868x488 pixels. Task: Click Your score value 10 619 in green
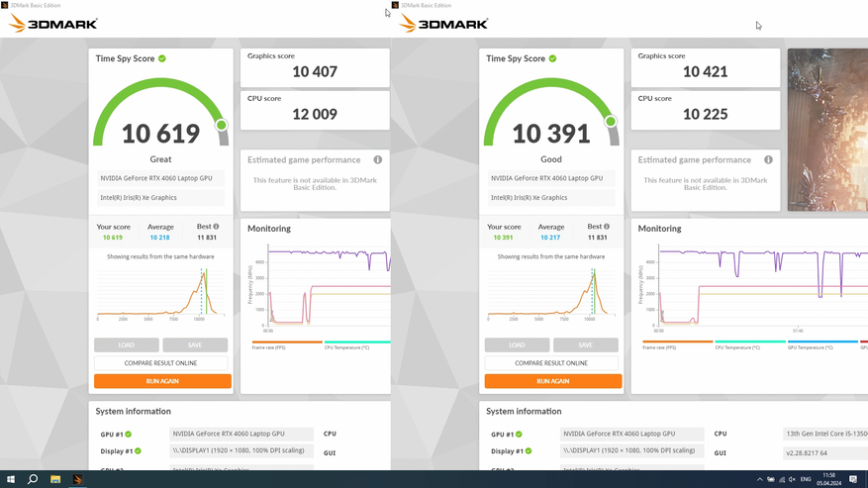pyautogui.click(x=113, y=238)
